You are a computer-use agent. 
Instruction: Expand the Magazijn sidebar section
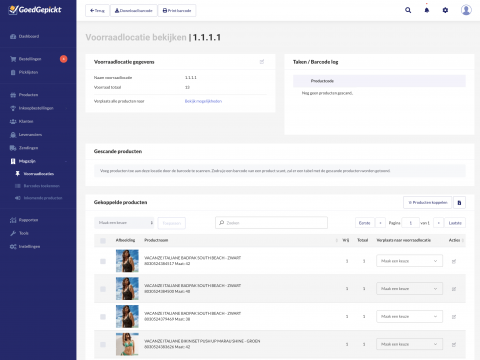click(38, 161)
